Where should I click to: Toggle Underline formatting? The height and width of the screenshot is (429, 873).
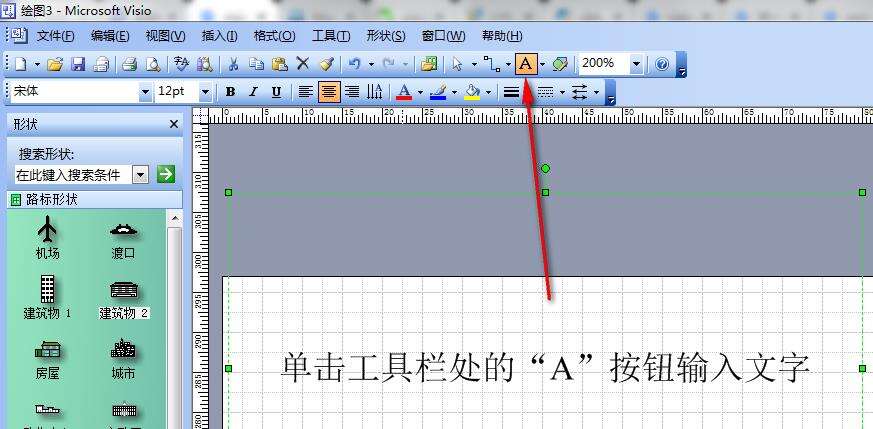click(277, 92)
